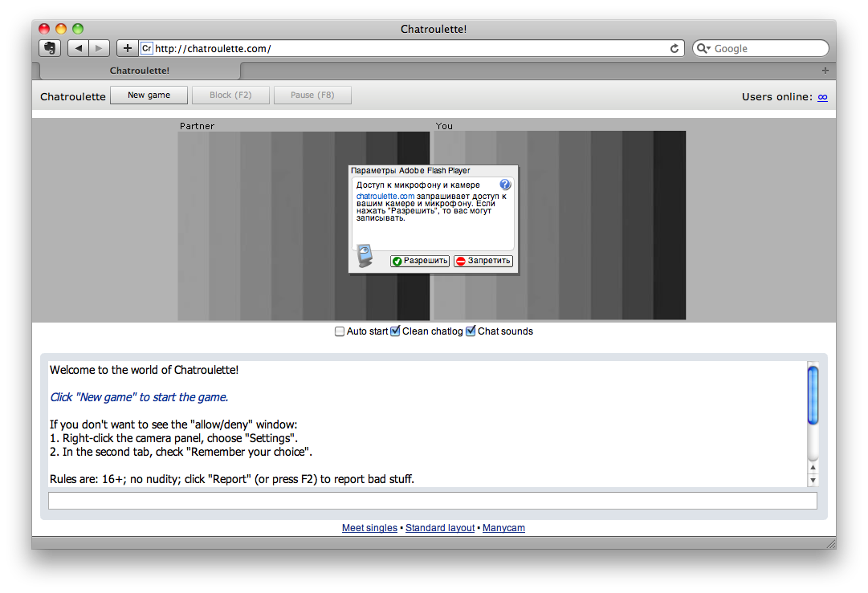Click the Block (F2) button

point(230,95)
